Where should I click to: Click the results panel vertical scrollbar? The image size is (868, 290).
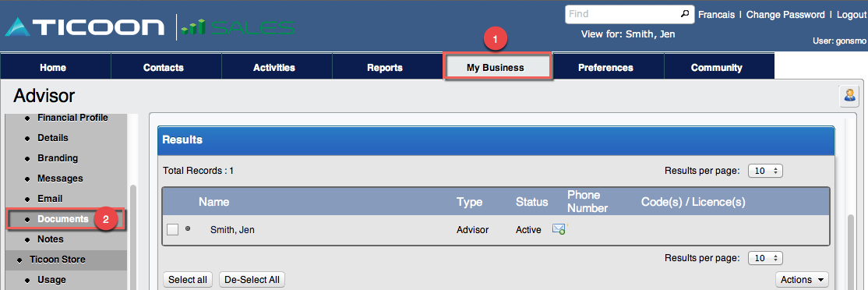851,252
